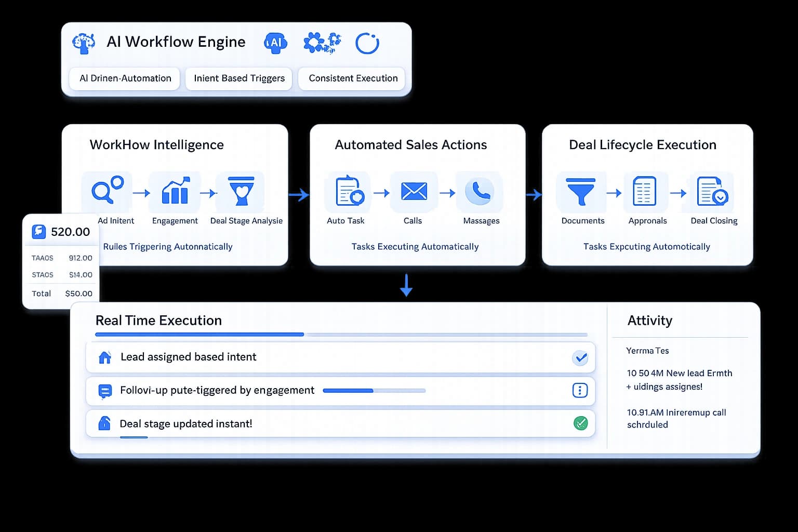Open the Appronals document icon
798x532 pixels.
(x=644, y=192)
